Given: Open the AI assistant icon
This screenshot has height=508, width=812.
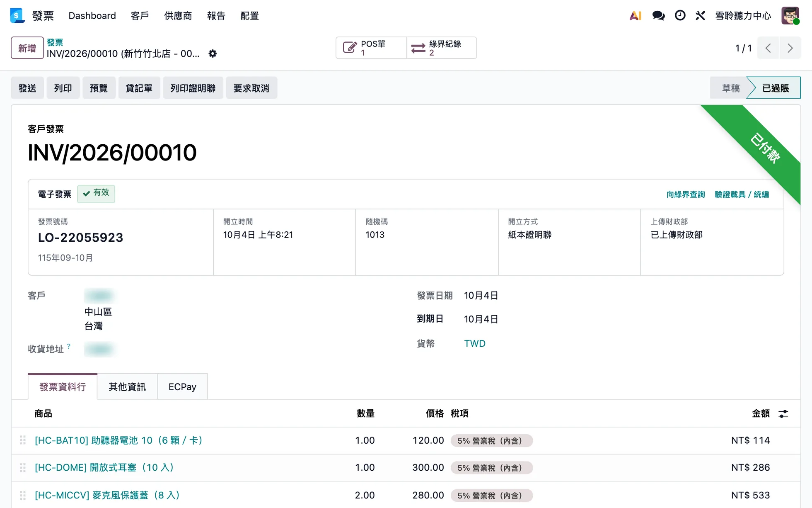Looking at the screenshot, I should point(635,16).
